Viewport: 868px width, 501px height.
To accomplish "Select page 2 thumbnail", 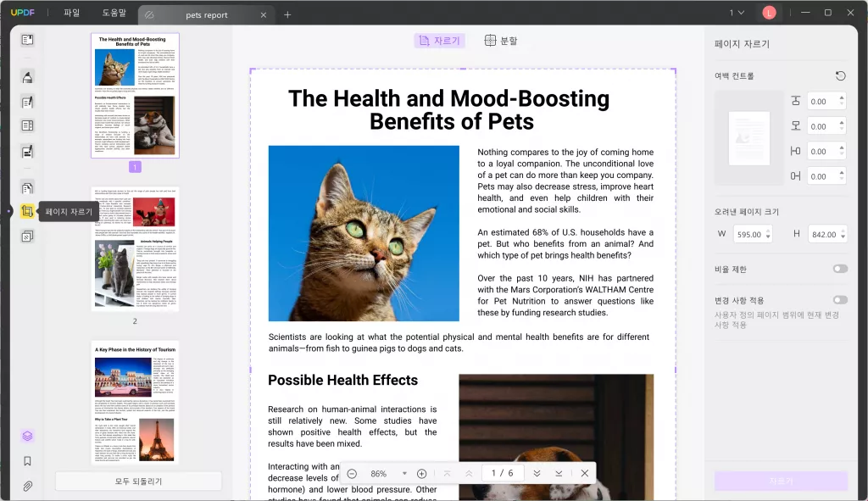I will tap(135, 248).
